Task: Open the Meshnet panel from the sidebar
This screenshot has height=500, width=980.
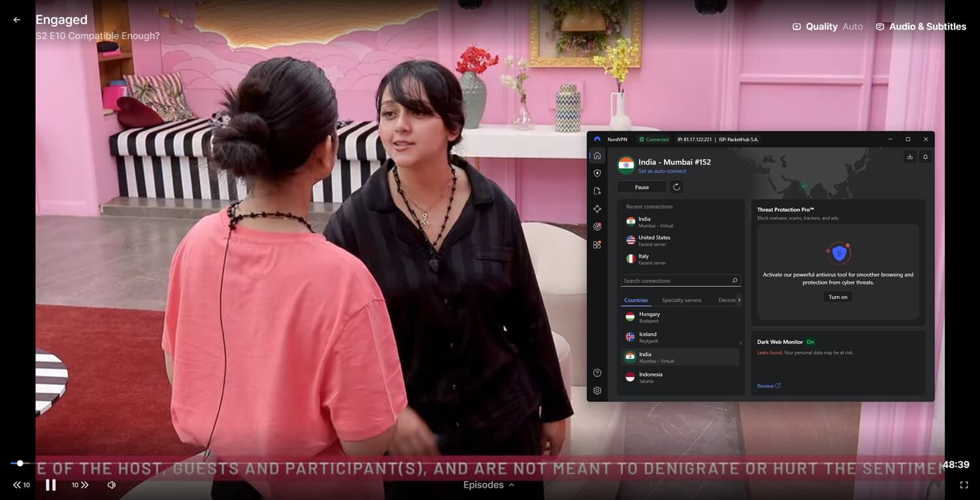Action: pyautogui.click(x=596, y=208)
